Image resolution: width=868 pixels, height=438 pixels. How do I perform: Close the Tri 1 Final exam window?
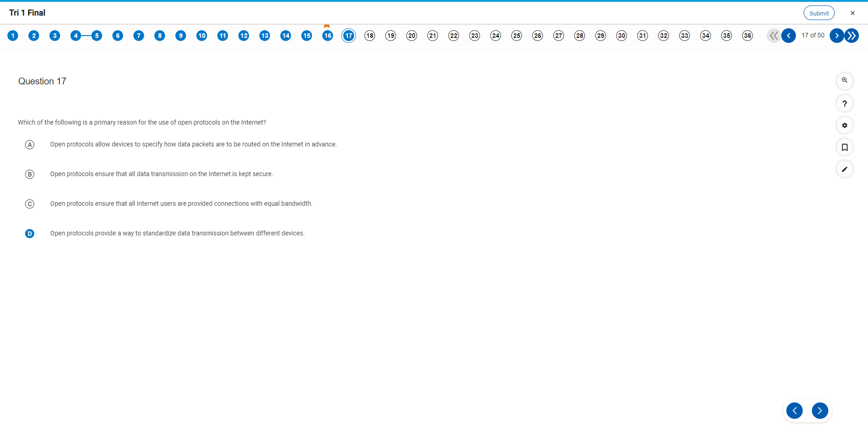[x=852, y=13]
